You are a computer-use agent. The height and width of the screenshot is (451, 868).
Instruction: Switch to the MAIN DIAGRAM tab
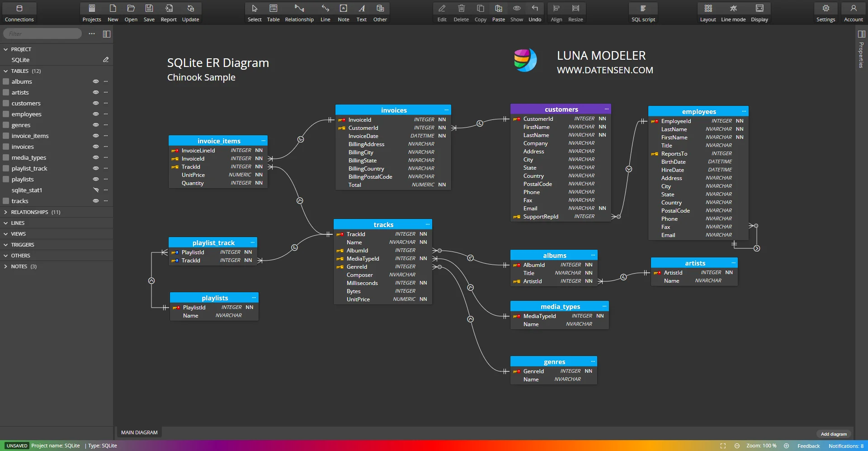coord(139,432)
